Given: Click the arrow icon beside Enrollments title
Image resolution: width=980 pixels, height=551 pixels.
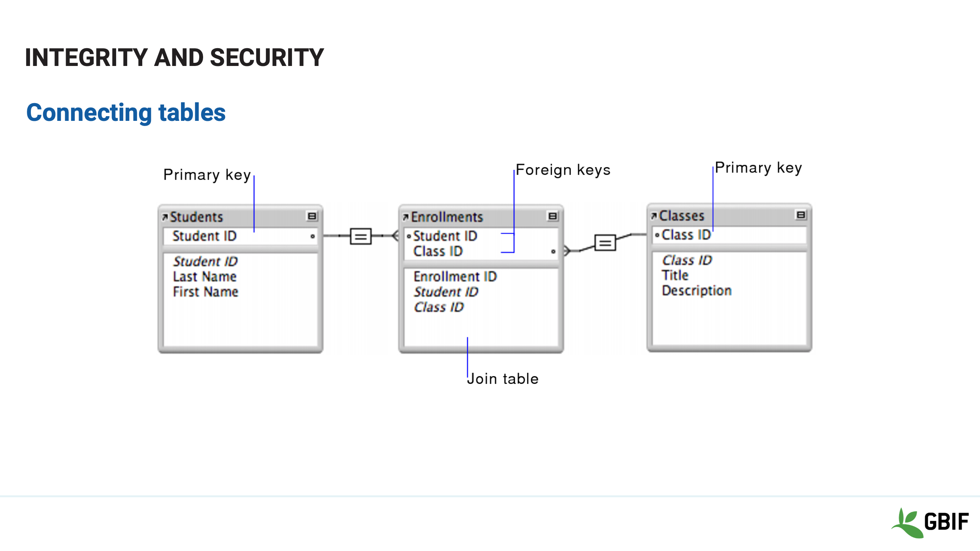Looking at the screenshot, I should point(405,217).
